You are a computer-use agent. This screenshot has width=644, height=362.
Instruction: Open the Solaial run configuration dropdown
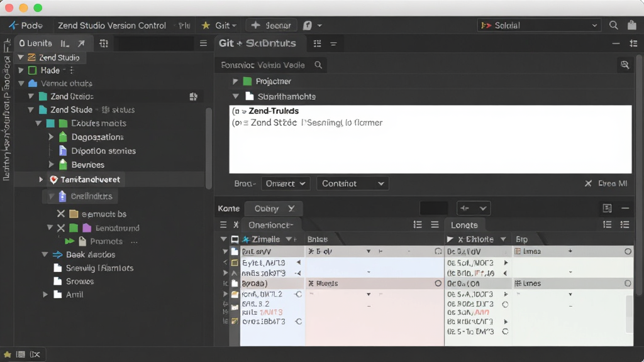[538, 25]
